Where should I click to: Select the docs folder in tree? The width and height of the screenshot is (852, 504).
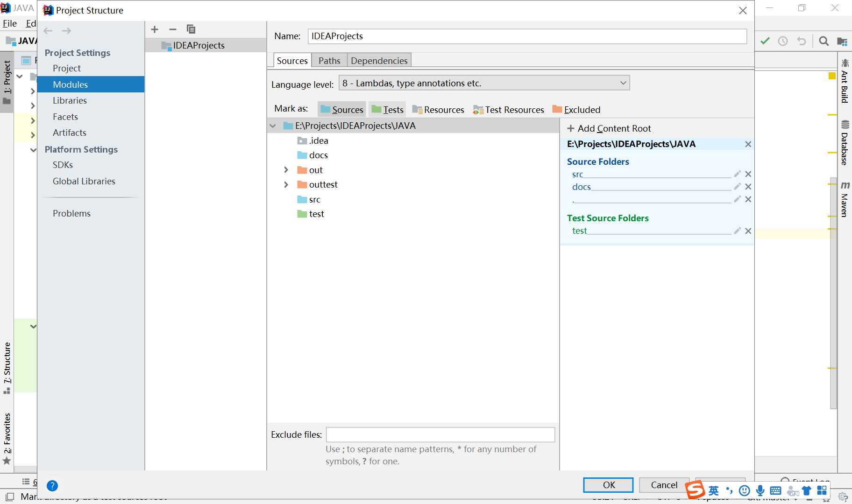312,155
